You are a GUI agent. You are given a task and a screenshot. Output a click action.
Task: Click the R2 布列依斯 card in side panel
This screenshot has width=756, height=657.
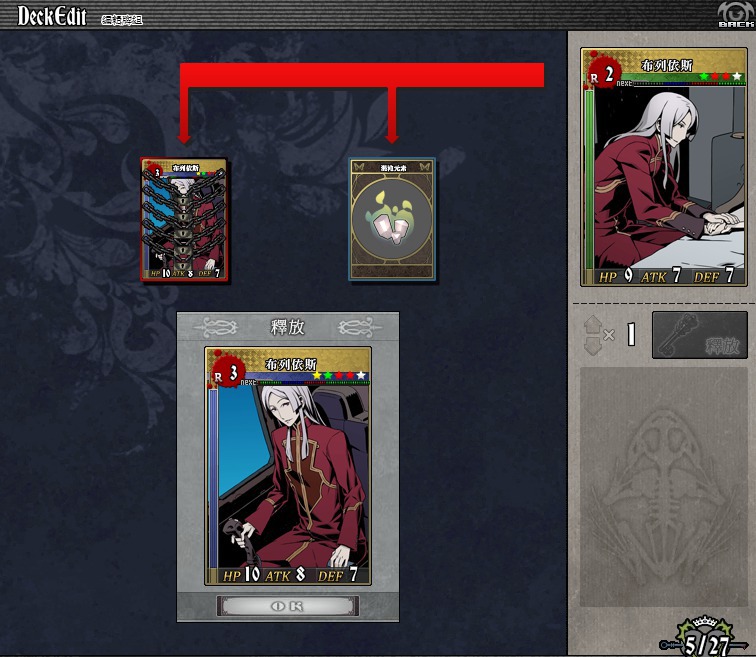(664, 167)
